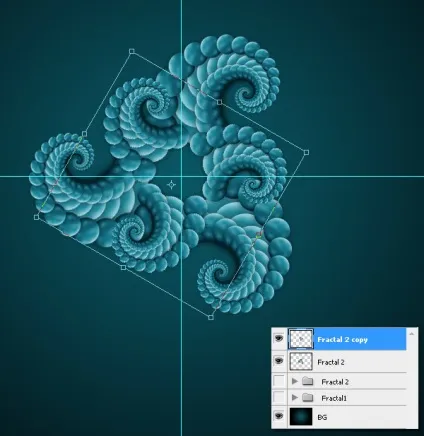The width and height of the screenshot is (424, 436).
Task: Click the topmost corner transform handle
Action: [132, 51]
